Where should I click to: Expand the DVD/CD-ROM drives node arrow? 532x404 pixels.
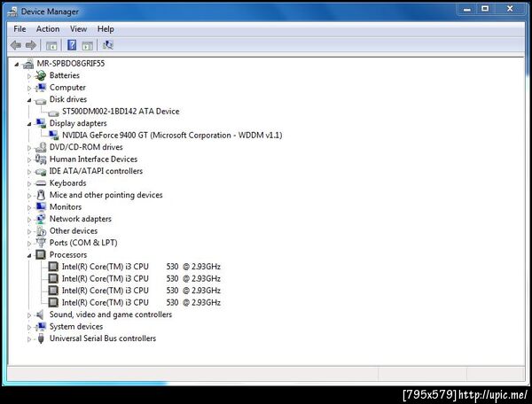tap(29, 148)
